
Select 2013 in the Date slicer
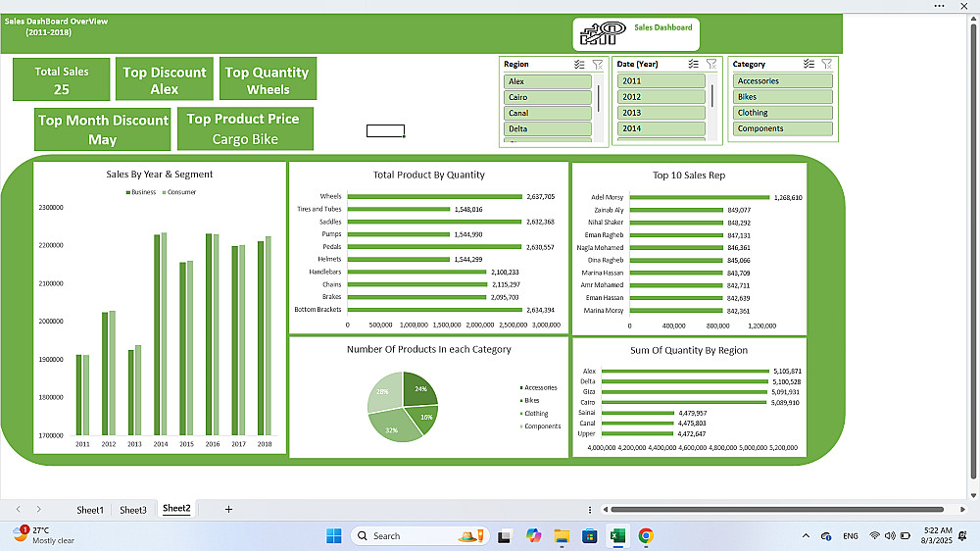point(661,113)
